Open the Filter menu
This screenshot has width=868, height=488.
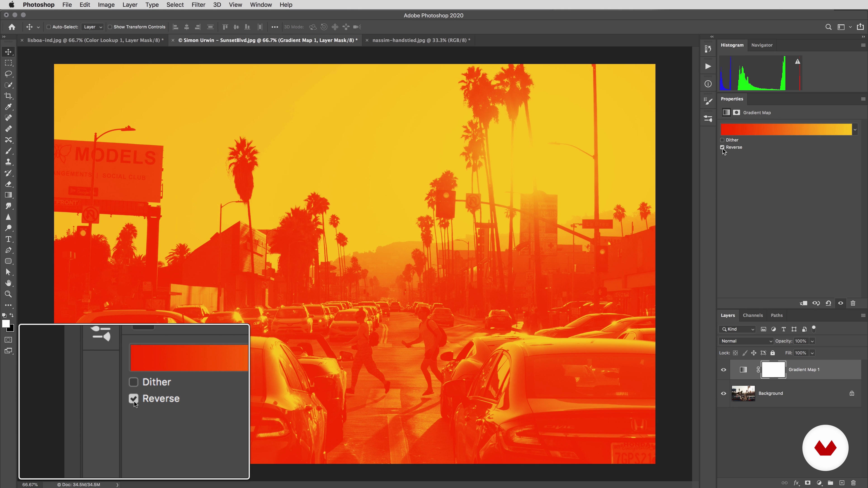[x=198, y=5]
